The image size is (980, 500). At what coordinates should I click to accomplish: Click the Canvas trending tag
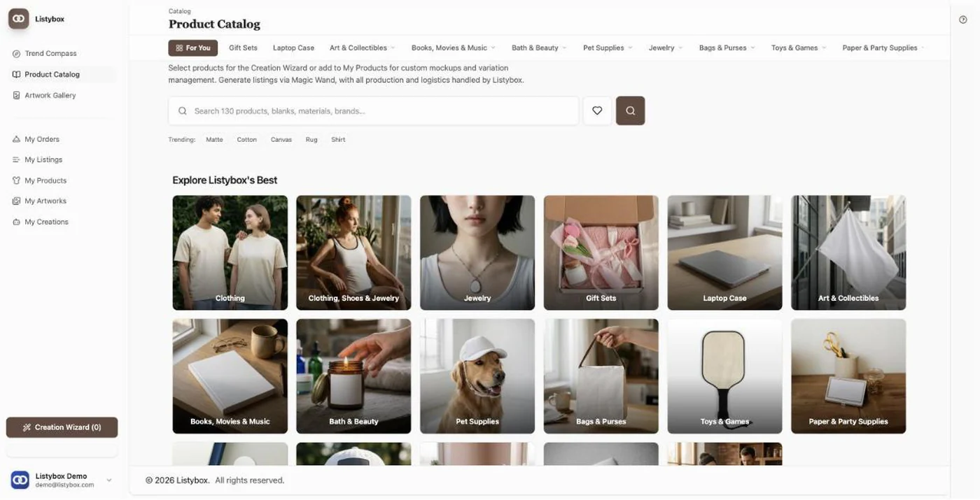pyautogui.click(x=281, y=140)
